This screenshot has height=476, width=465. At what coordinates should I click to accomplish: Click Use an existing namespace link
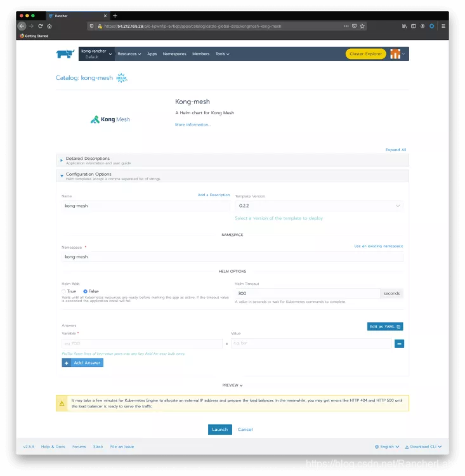[x=379, y=246]
